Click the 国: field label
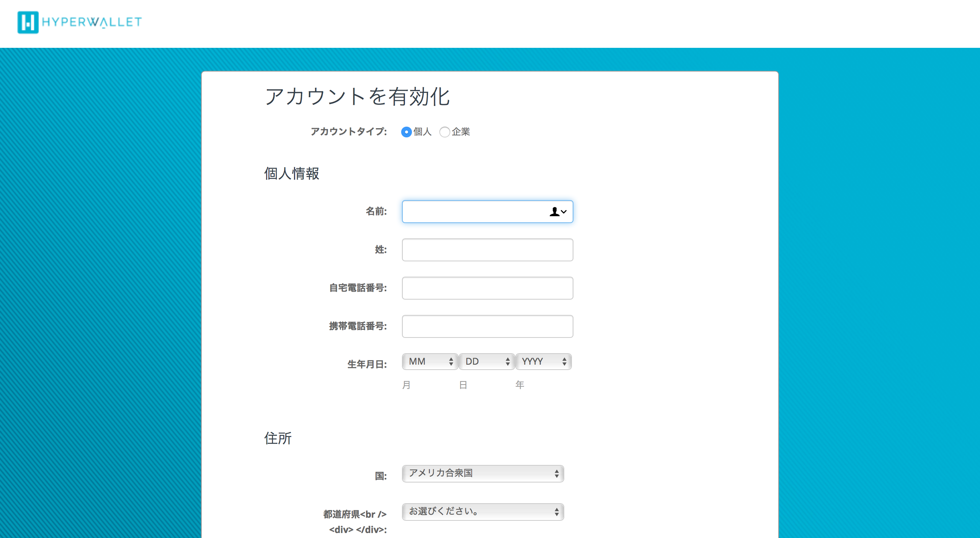This screenshot has width=980, height=538. [x=381, y=476]
